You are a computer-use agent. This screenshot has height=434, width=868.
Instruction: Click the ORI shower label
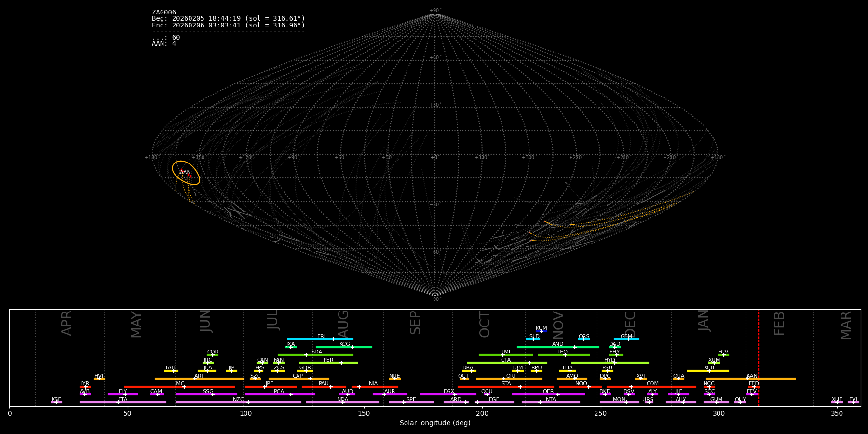click(x=511, y=376)
